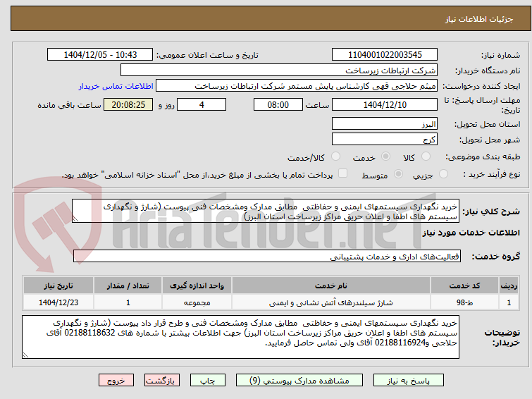This screenshot has height=399, width=532.
Task: Click the نام خدمت column header
Action: tap(330, 286)
